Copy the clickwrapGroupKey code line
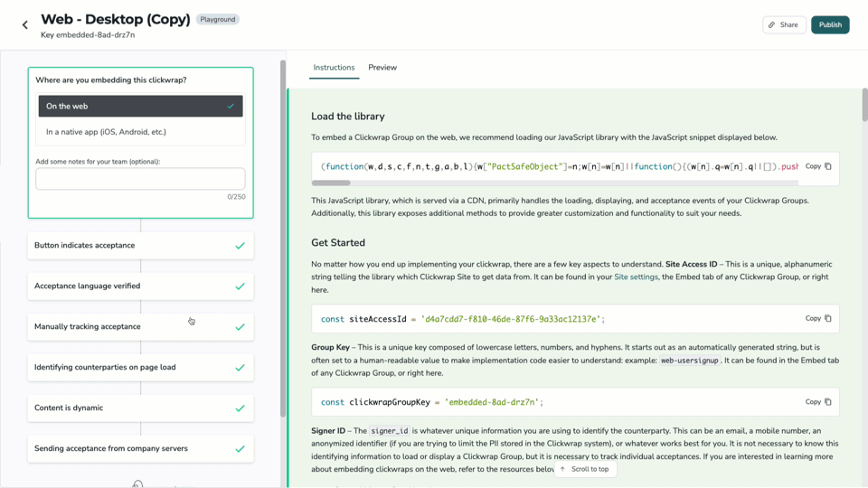 (x=818, y=401)
